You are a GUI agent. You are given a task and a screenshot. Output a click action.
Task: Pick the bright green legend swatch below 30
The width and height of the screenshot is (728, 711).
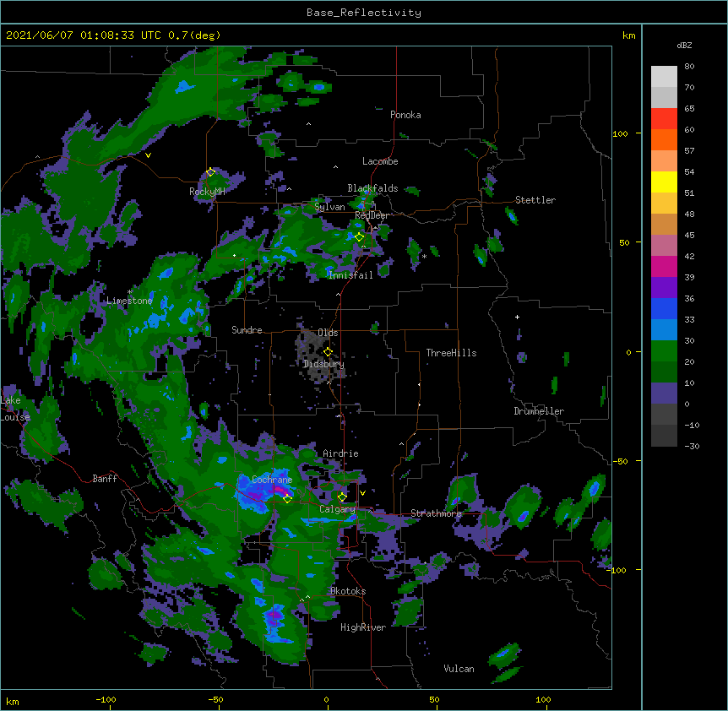pyautogui.click(x=664, y=351)
